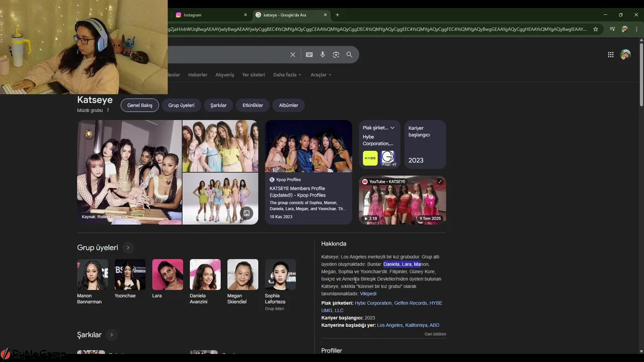Bookmark this page with the star icon
644x362 pixels.
[596, 29]
